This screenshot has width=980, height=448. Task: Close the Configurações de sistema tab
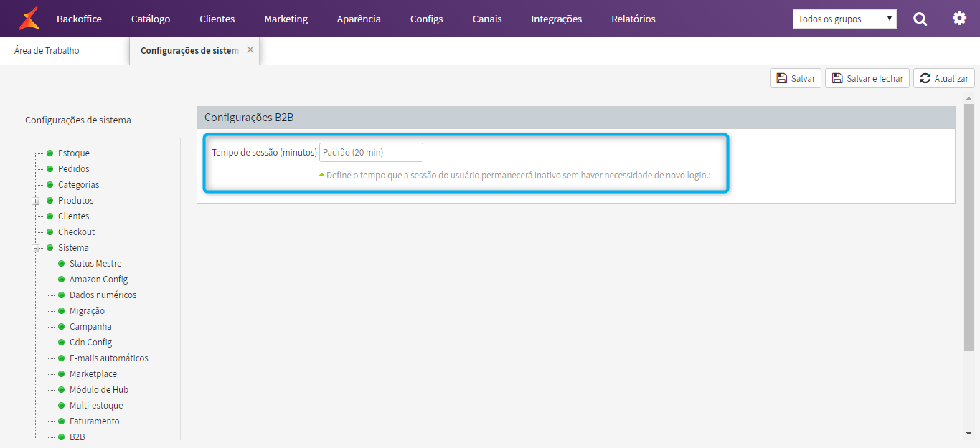point(250,49)
